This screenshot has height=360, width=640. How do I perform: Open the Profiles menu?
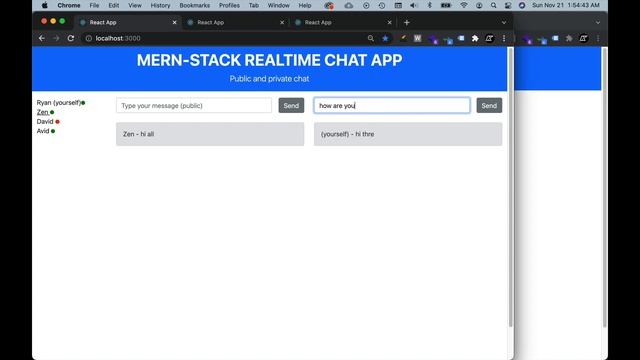(229, 5)
